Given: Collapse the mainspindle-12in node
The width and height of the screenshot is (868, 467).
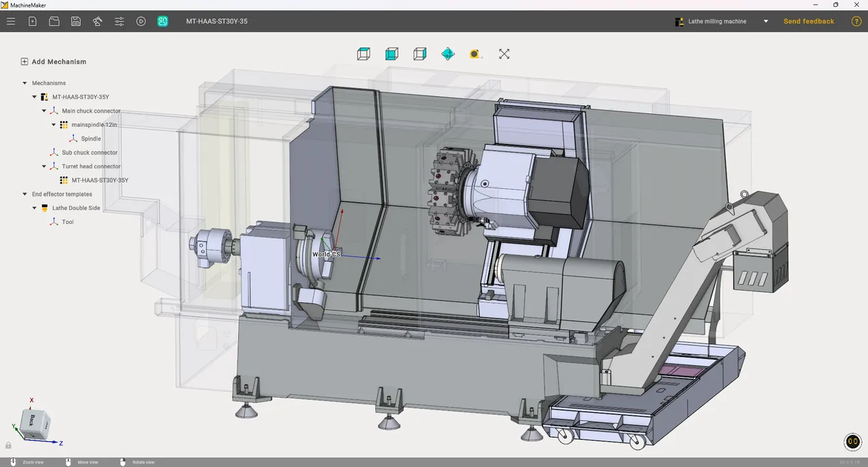Looking at the screenshot, I should 54,125.
